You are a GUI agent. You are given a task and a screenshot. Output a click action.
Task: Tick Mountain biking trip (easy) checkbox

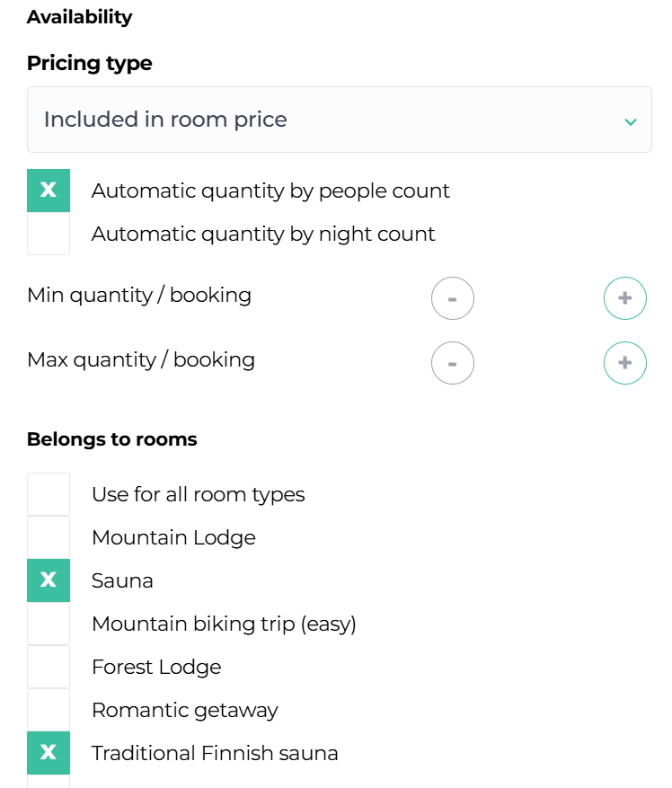tap(49, 624)
